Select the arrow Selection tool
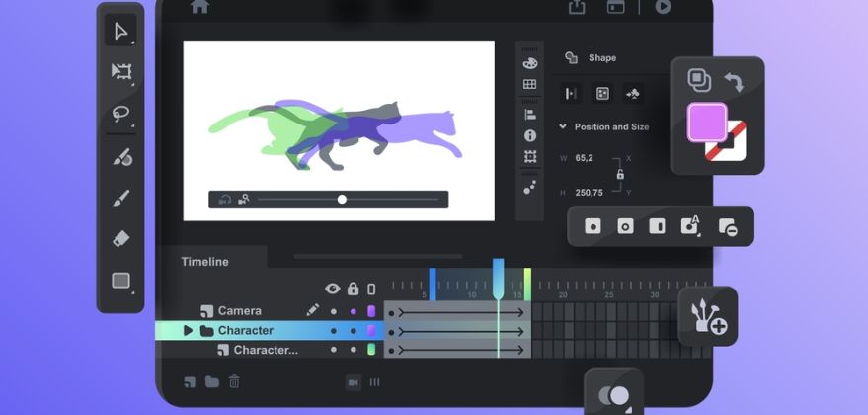Screen dimensions: 868x415 tap(120, 31)
